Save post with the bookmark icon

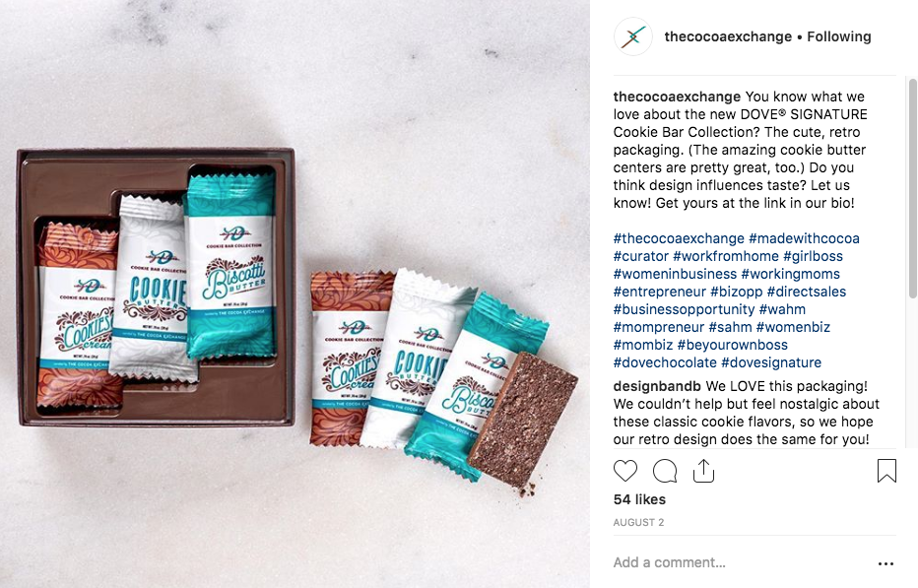pyautogui.click(x=886, y=471)
